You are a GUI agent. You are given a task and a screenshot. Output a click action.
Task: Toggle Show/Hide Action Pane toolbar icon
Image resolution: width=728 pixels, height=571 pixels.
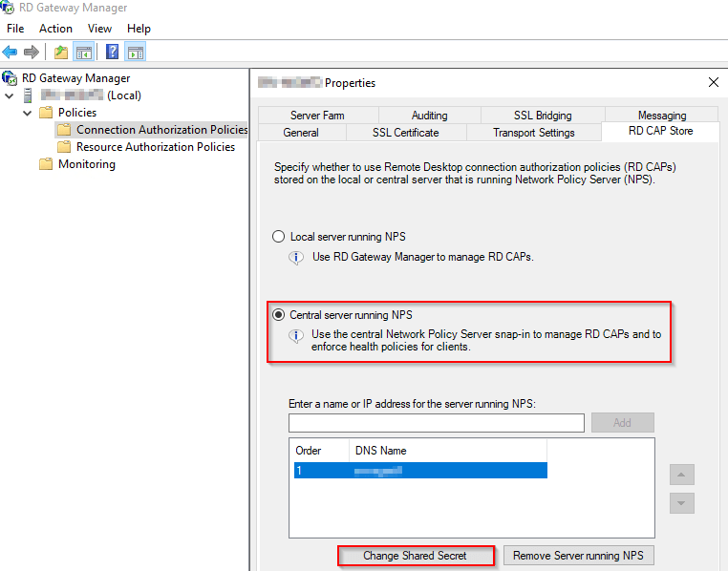click(x=136, y=52)
